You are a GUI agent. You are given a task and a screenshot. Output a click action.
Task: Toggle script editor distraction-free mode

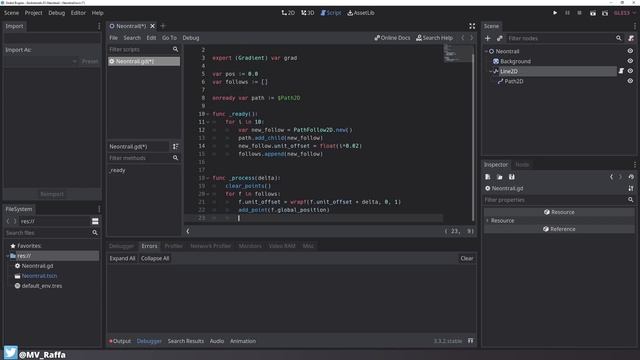[472, 26]
